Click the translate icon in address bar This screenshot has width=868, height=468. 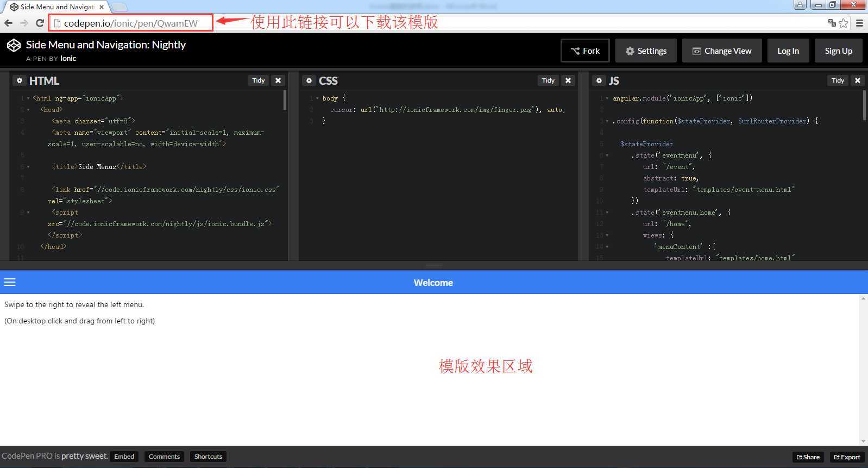coord(832,23)
